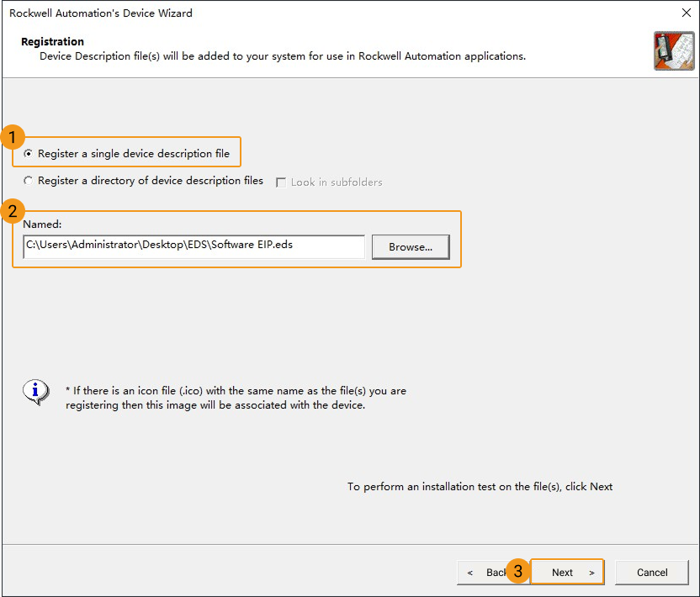Click Back to return to previous step
The height and width of the screenshot is (597, 700).
(x=486, y=572)
